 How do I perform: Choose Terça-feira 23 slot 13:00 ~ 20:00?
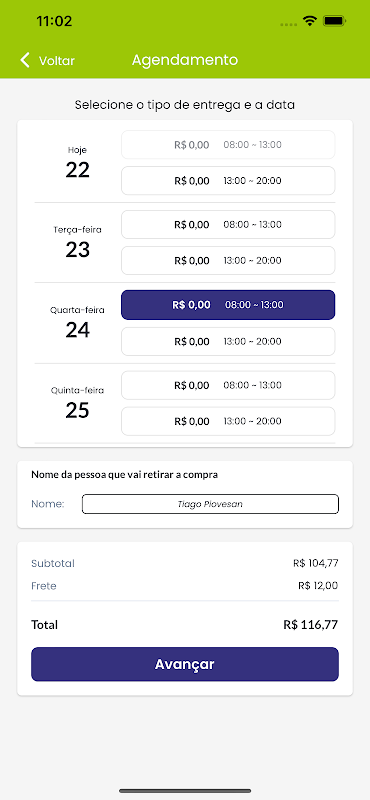coord(228,261)
